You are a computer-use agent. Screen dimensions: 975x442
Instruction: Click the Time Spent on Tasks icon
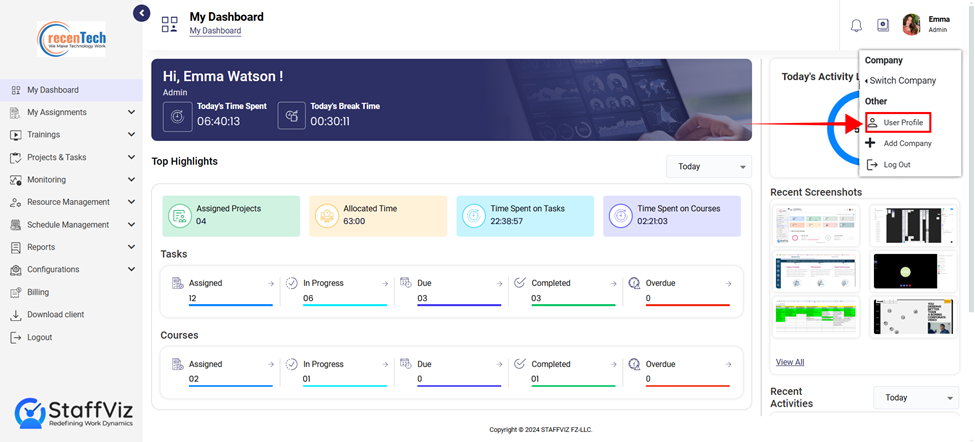473,216
